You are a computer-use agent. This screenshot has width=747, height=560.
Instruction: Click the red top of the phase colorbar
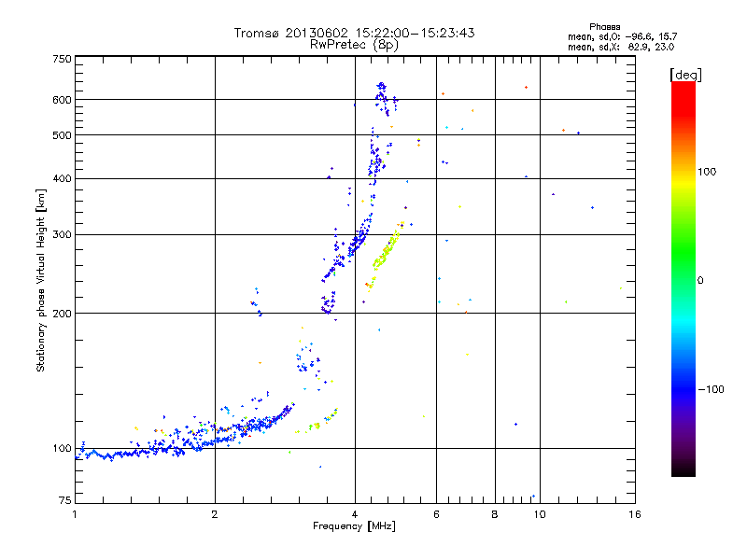(684, 92)
